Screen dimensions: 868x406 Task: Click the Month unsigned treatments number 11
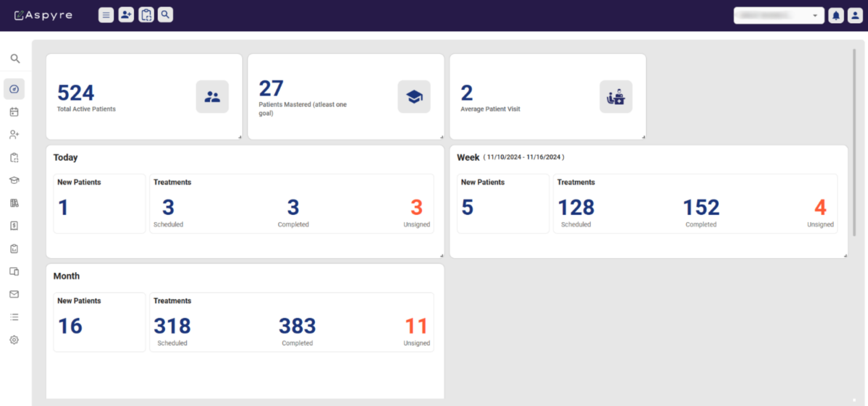[416, 327]
